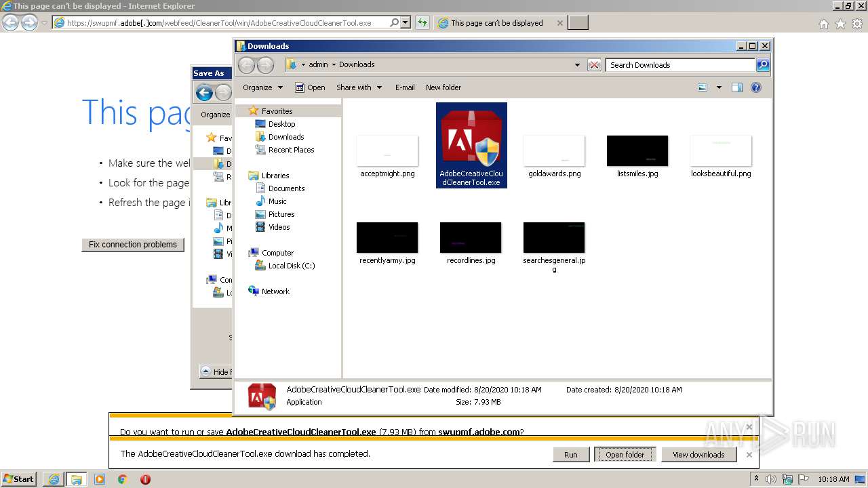This screenshot has height=488, width=868.
Task: Click the E-mail toolbar button
Action: pyautogui.click(x=405, y=87)
